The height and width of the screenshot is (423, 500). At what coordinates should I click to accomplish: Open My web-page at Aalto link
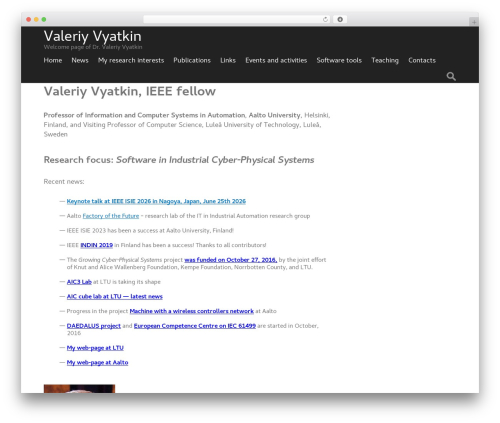[97, 363]
